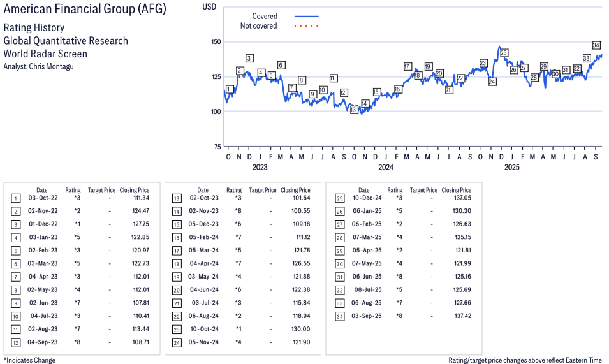Click analyst name Chris Montagu
The image size is (609, 364).
click(x=53, y=66)
